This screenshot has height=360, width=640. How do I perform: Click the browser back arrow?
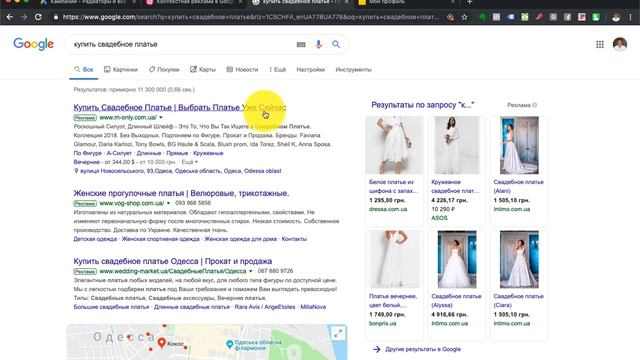pyautogui.click(x=10, y=17)
